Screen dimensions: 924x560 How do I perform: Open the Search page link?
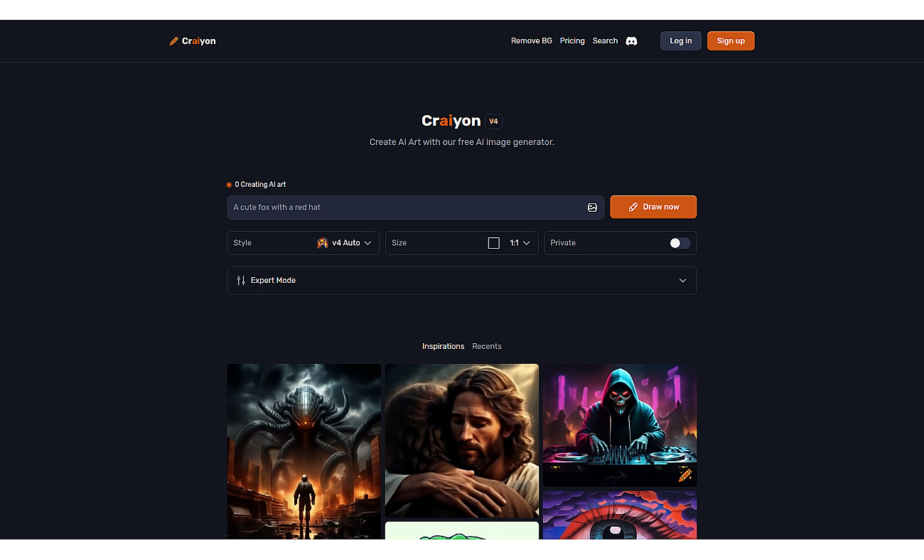pos(606,41)
